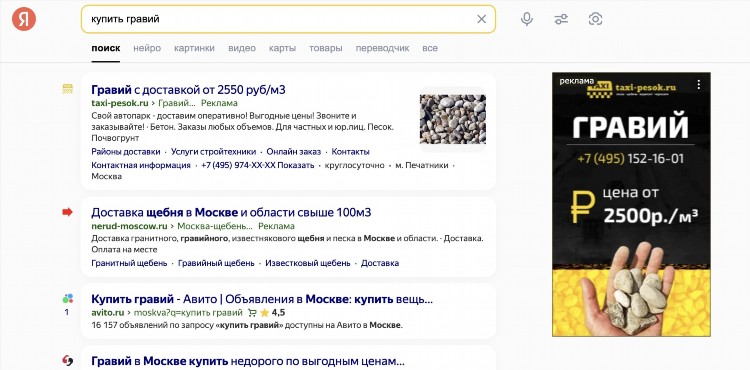Open the 'Онлайн заказ' sitelink
Screen dimensions: 750x370
[294, 152]
